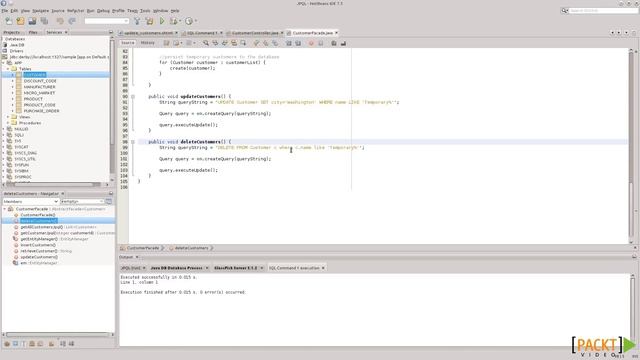The height and width of the screenshot is (360, 640).
Task: Click the editor Find Selection magnifier icon
Action: tap(206, 43)
